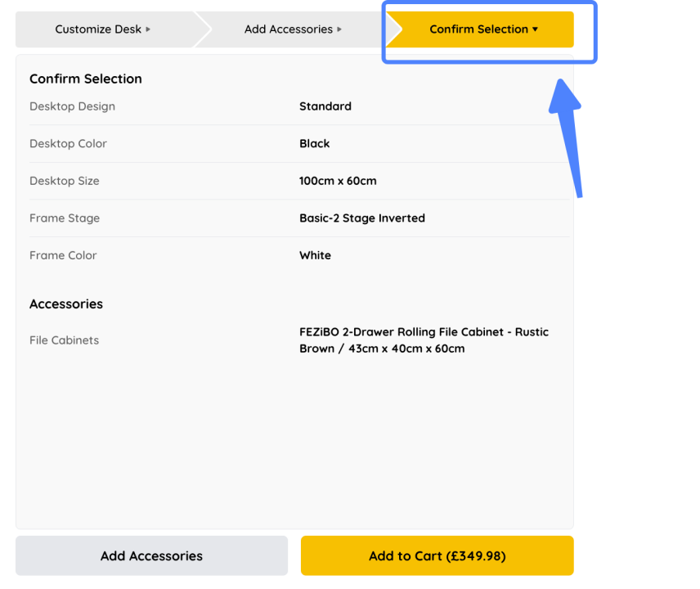700x589 pixels.
Task: Click the Basic-2 Stage Inverted frame value
Action: coord(361,218)
